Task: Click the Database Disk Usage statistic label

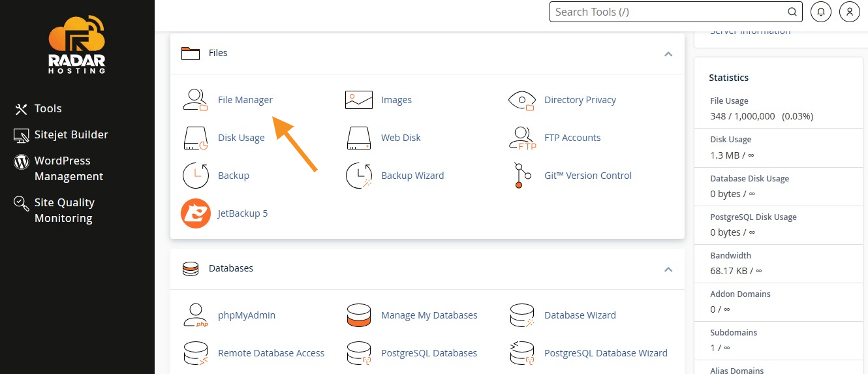Action: pyautogui.click(x=749, y=179)
